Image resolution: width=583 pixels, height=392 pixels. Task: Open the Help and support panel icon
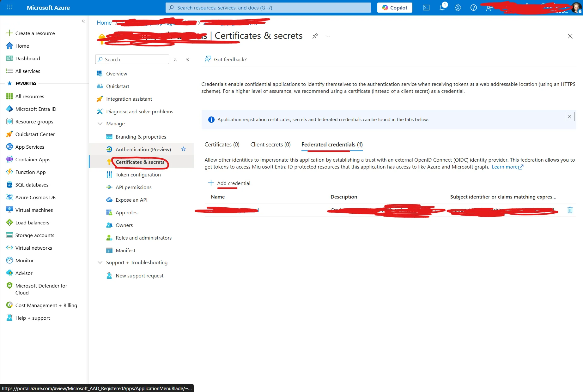point(473,7)
